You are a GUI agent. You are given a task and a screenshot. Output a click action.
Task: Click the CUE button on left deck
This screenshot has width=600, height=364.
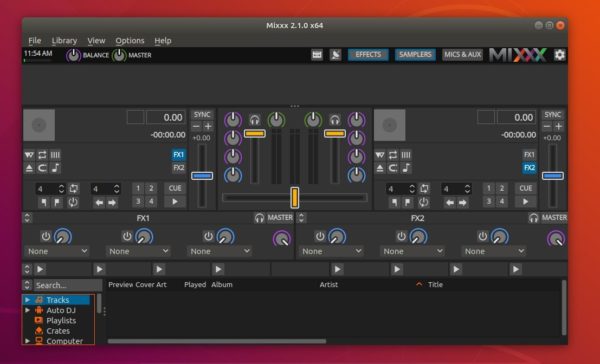(175, 188)
